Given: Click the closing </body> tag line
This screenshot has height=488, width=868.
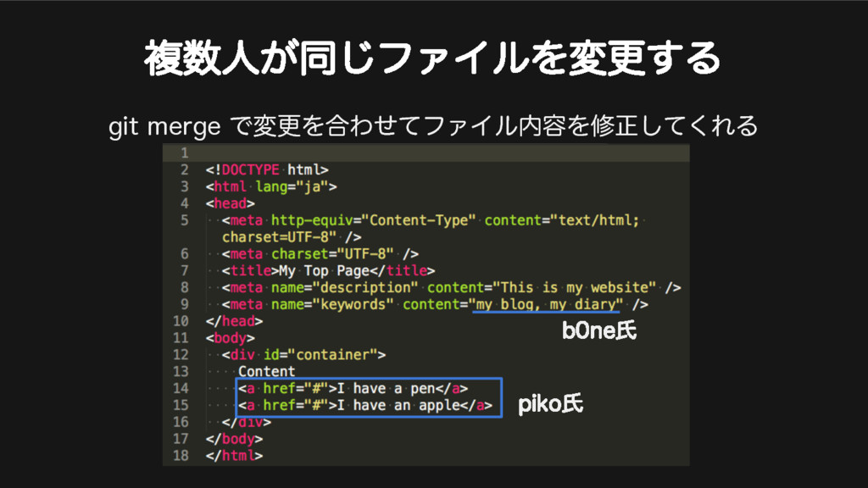Looking at the screenshot, I should 234,440.
